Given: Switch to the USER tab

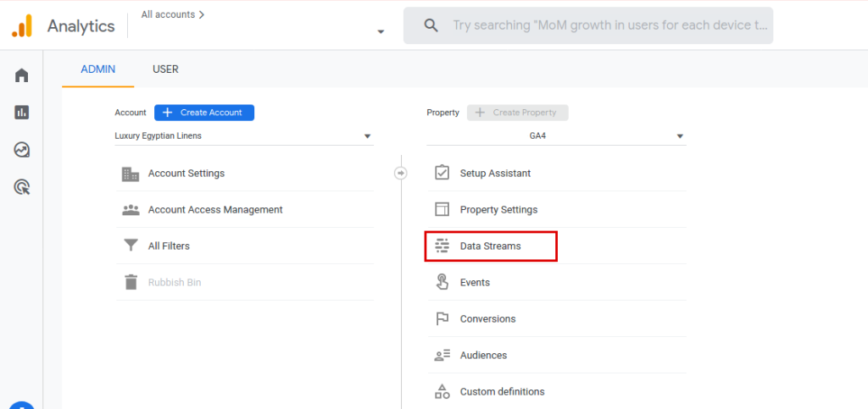Looking at the screenshot, I should [165, 69].
